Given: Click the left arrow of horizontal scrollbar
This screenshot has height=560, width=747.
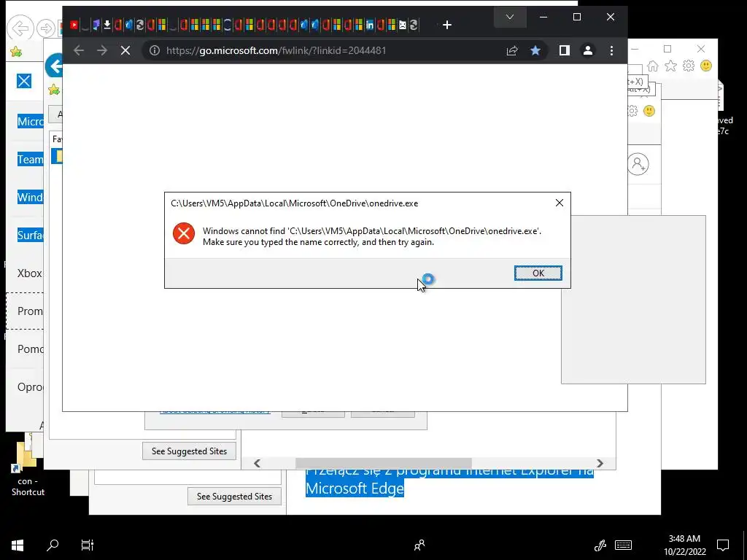Looking at the screenshot, I should (258, 463).
